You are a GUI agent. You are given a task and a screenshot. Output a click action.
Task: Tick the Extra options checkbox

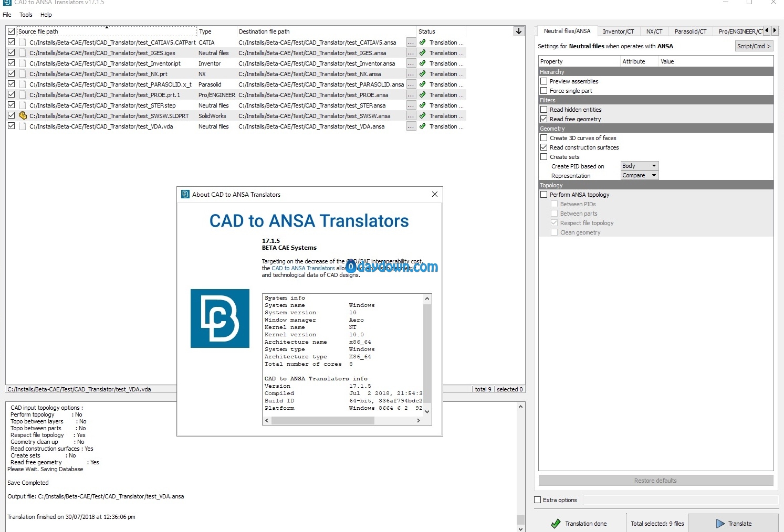click(538, 500)
